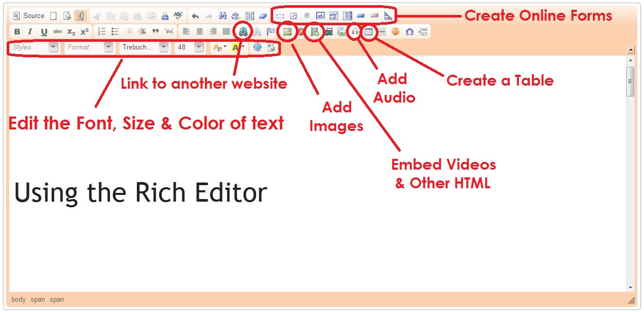Image resolution: width=644 pixels, height=312 pixels.
Task: Insert a Form container
Action: [280, 16]
